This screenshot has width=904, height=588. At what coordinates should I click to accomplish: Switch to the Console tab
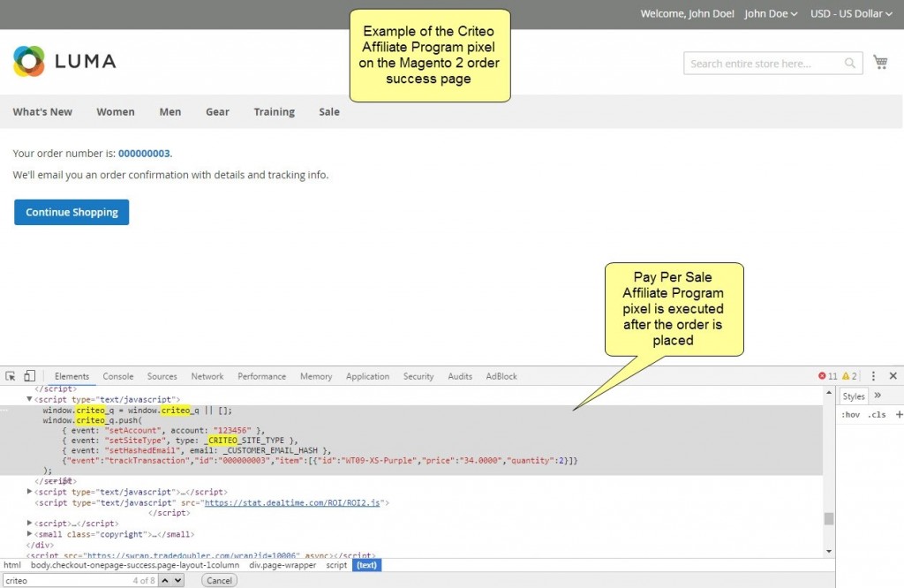pos(118,376)
